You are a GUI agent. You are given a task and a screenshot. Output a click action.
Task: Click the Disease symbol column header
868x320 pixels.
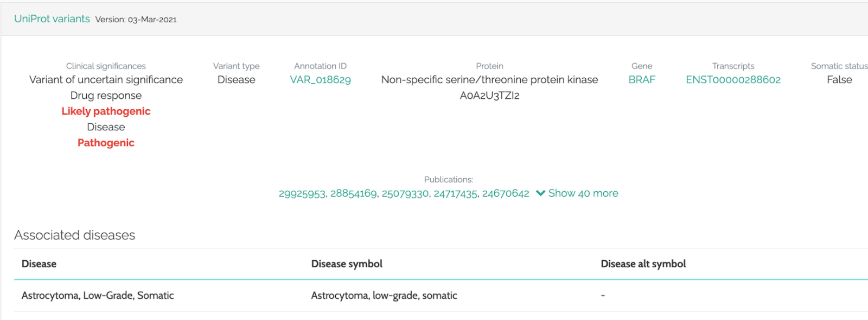coord(347,264)
